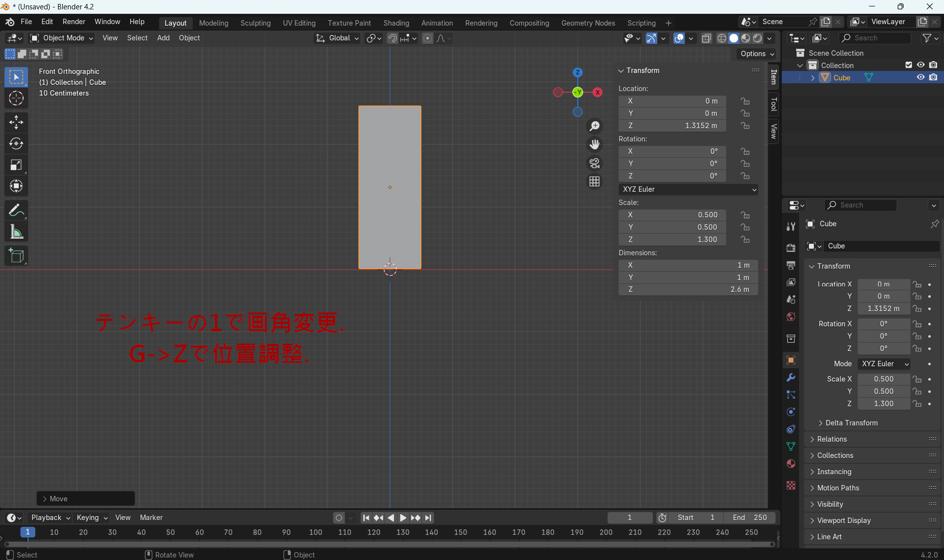Open the Material properties tab
944x560 pixels.
791,464
